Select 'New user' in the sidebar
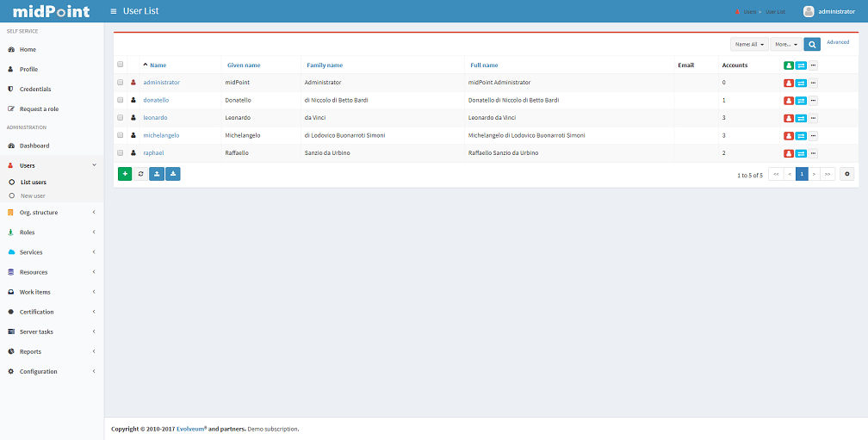Screen dimensions: 868x440 click(x=33, y=195)
